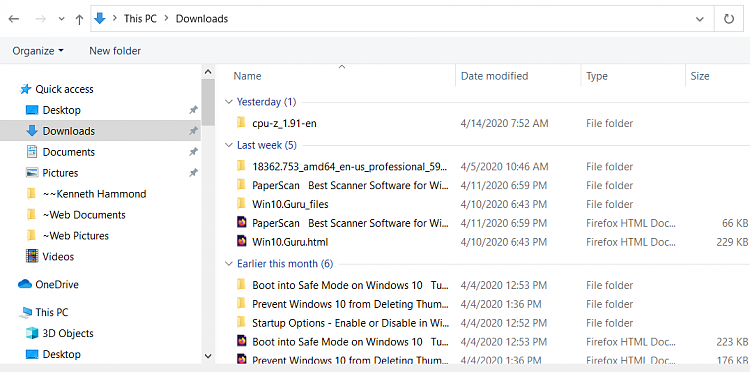
Task: Open Videos in the navigation pane
Action: 58,257
